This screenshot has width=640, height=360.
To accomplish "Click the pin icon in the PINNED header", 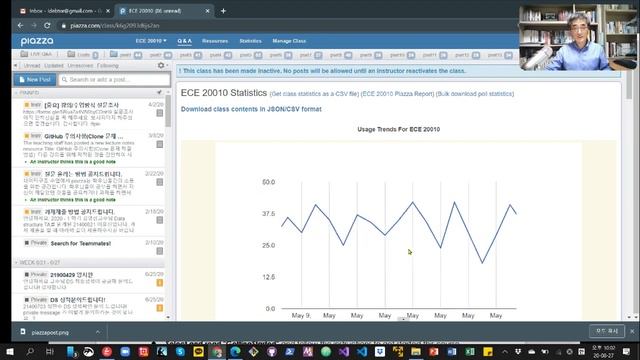I will 159,93.
